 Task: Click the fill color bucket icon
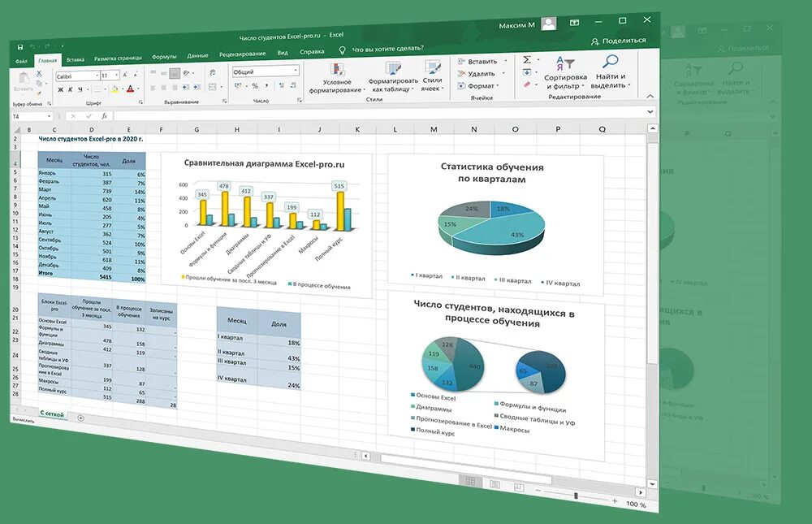114,89
